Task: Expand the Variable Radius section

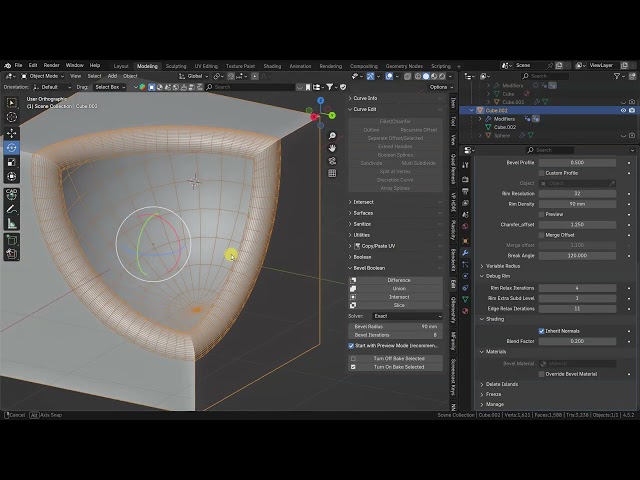Action: click(x=500, y=266)
